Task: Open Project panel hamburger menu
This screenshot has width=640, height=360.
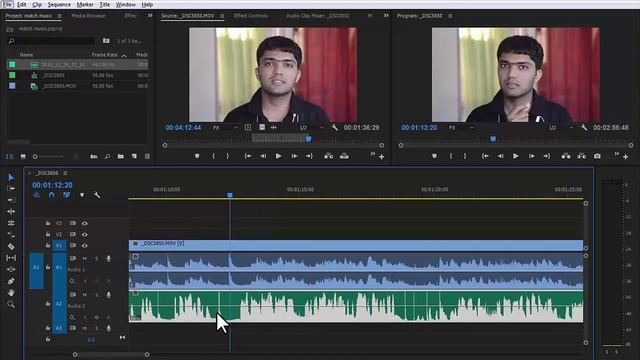Action: tap(60, 16)
